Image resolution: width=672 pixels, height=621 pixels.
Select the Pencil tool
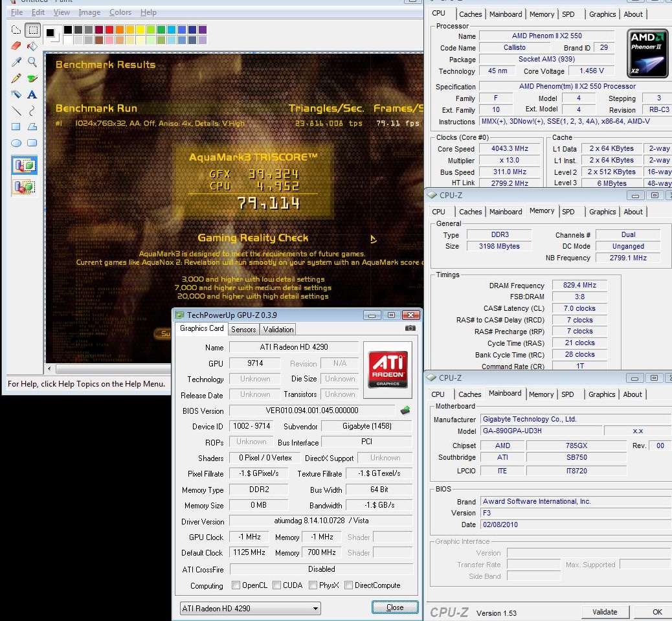tap(16, 78)
